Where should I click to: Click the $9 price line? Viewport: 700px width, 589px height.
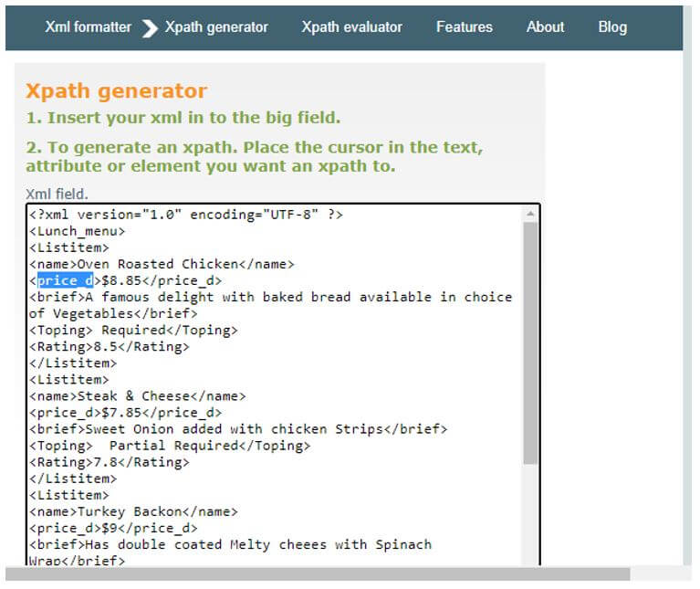coord(113,529)
